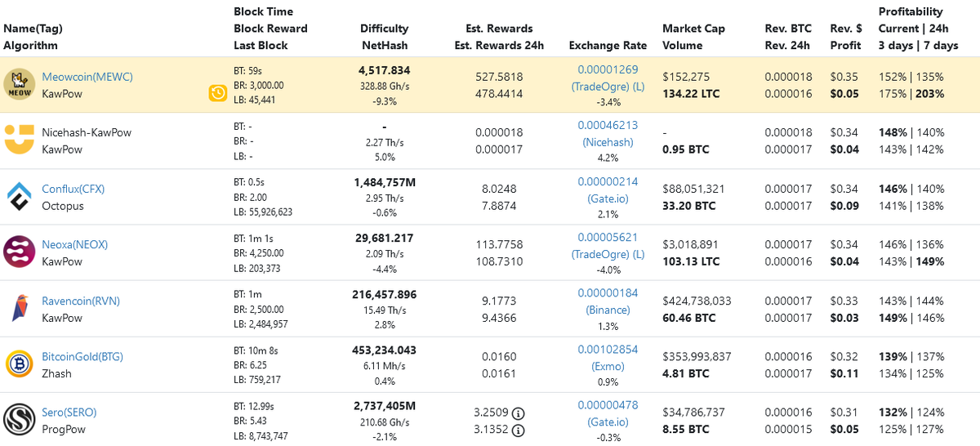Click the Nicehash-KawPow name text

pyautogui.click(x=87, y=132)
